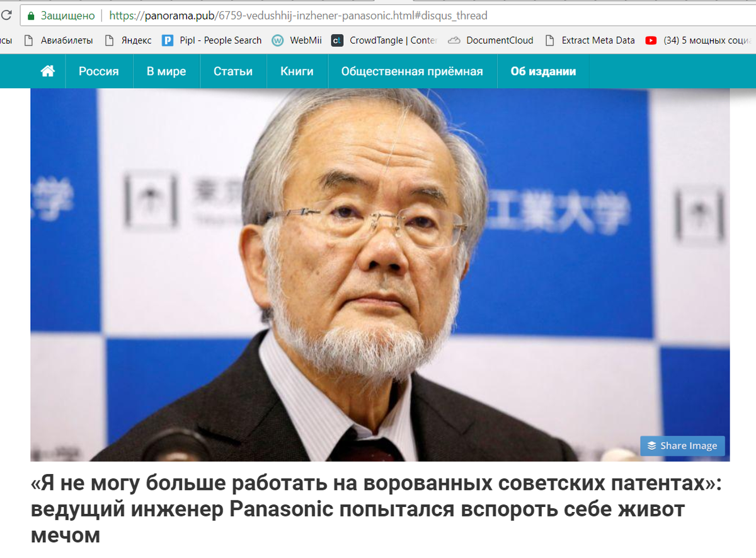Open the Статьи section
The width and height of the screenshot is (756, 558).
coord(233,71)
